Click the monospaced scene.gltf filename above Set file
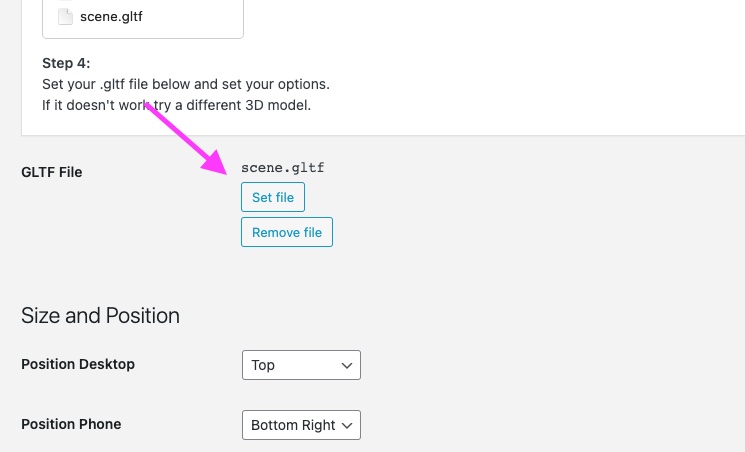This screenshot has width=745, height=452. point(283,168)
